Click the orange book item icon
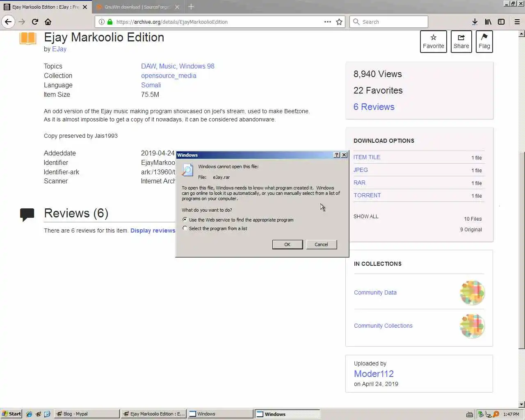This screenshot has width=525, height=420. (x=28, y=38)
